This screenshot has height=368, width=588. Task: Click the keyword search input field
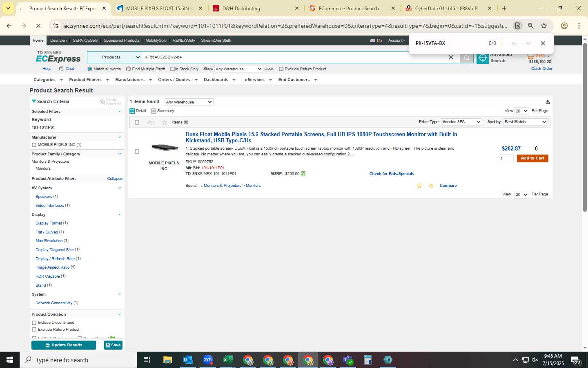pos(294,57)
